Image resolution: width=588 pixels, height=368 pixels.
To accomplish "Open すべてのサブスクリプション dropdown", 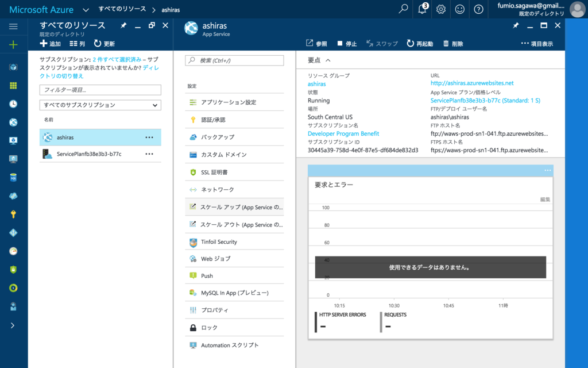I will (100, 105).
